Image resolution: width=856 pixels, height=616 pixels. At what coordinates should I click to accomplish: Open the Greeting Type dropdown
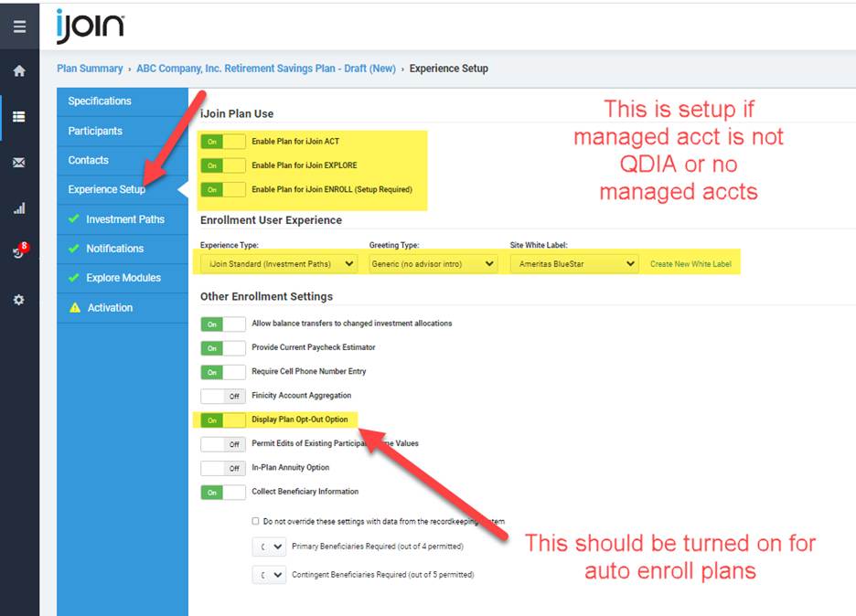tap(433, 264)
